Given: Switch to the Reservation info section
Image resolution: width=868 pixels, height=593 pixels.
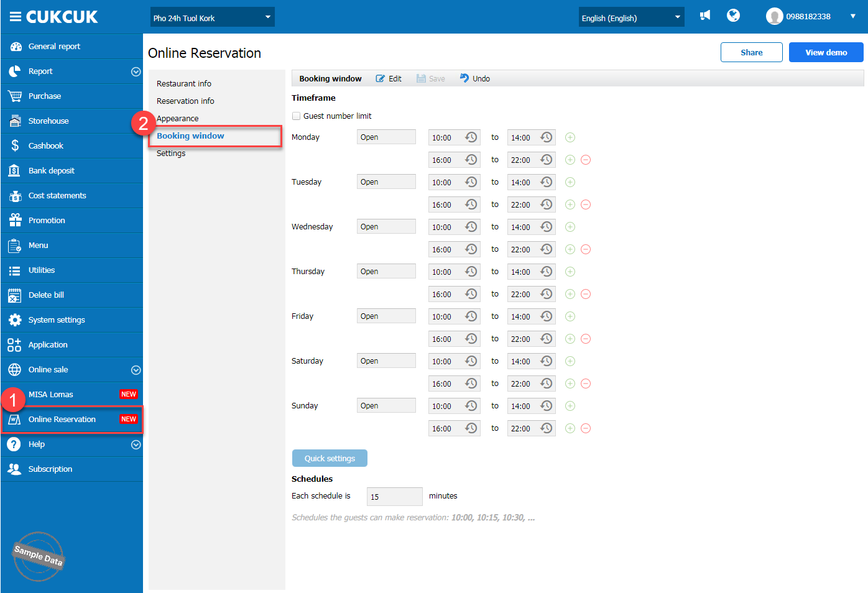Looking at the screenshot, I should coord(185,101).
